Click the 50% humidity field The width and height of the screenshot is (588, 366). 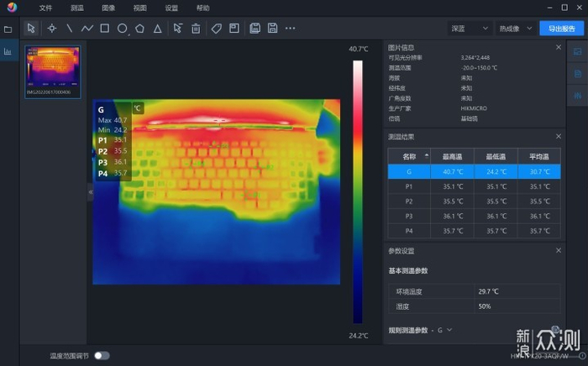(517, 306)
